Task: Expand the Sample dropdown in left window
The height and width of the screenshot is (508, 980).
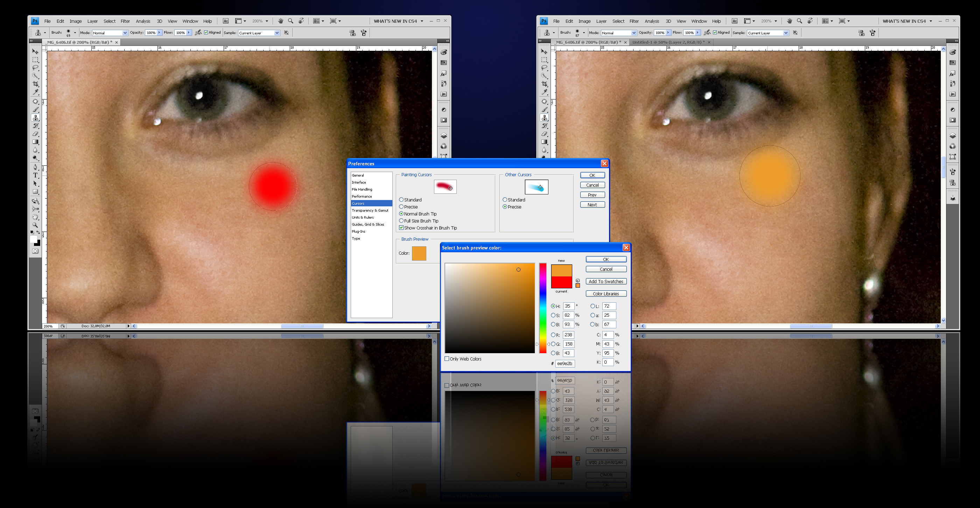Action: point(259,33)
